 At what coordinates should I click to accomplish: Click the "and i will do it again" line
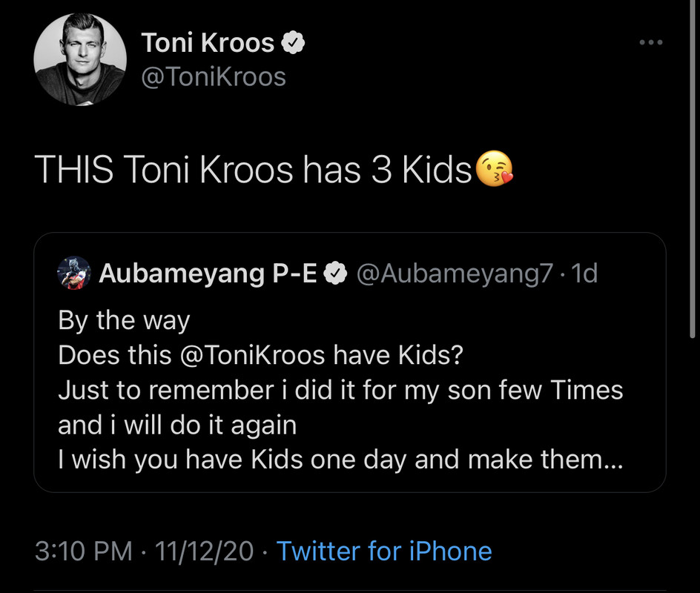coord(177,425)
